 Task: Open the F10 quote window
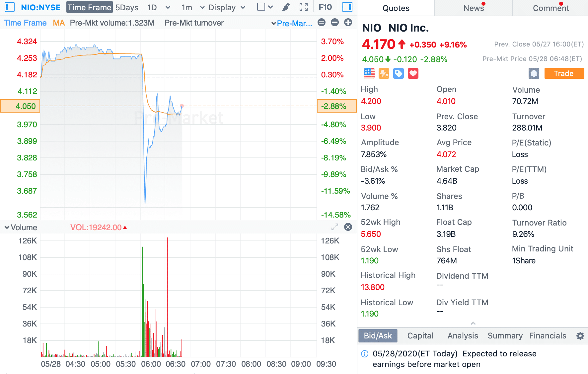(325, 7)
